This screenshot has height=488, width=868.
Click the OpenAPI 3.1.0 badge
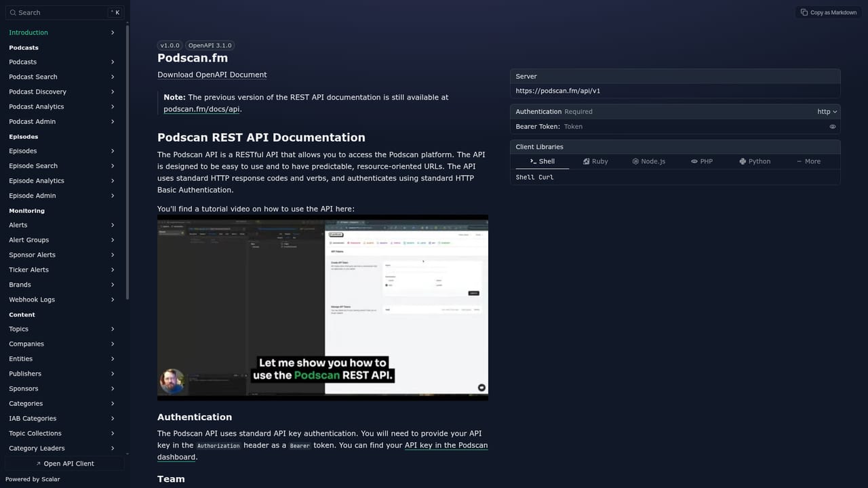click(210, 45)
